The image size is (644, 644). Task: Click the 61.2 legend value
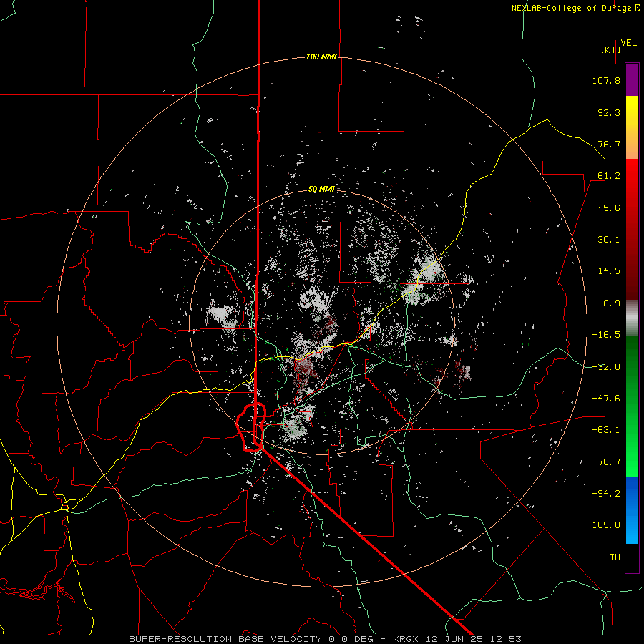click(x=609, y=176)
